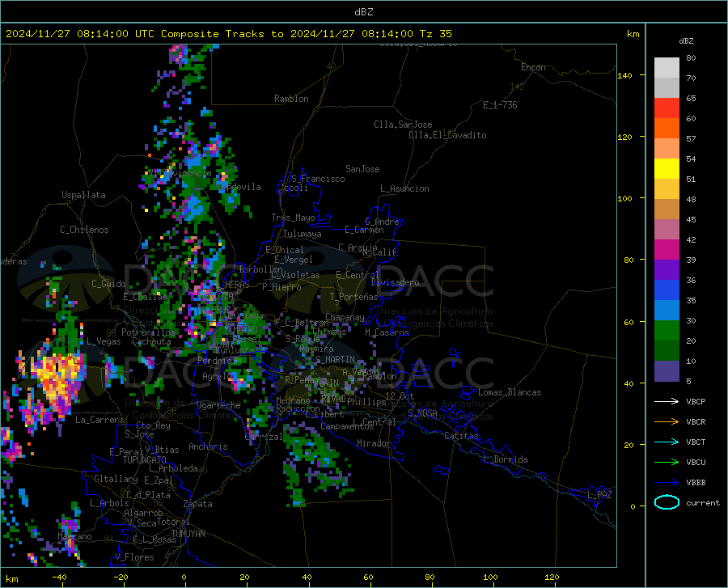Click the L_PAZ place label
This screenshot has height=588, width=728.
pyautogui.click(x=599, y=495)
